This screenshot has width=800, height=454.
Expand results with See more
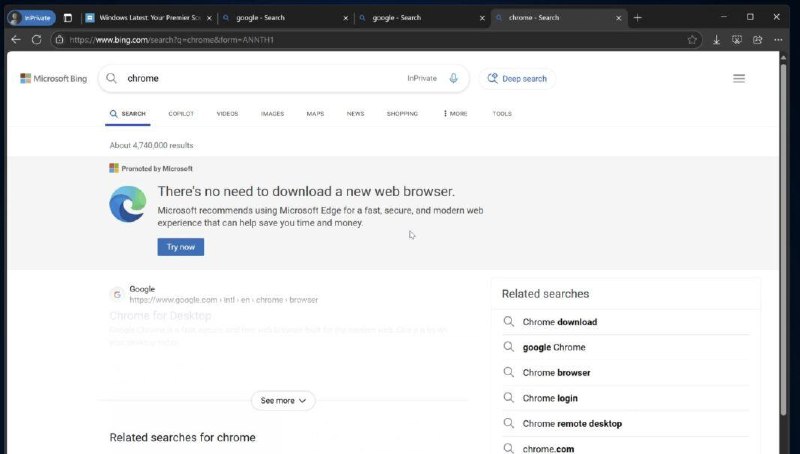coord(283,400)
